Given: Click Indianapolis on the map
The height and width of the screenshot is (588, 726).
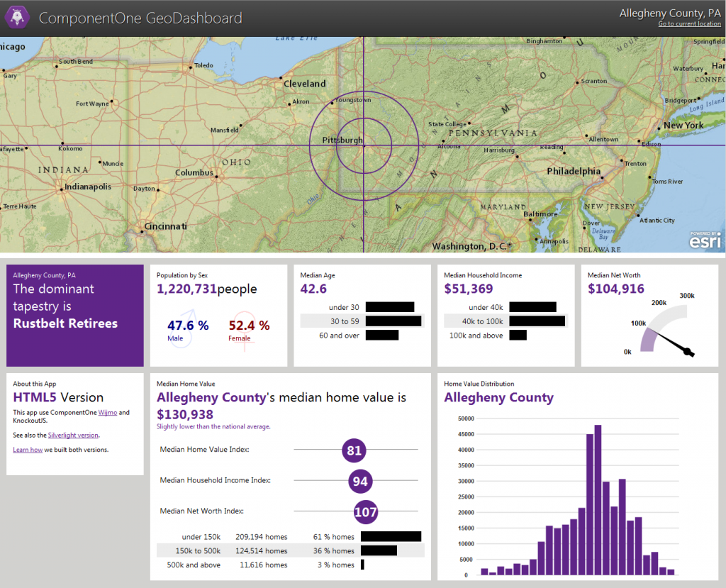Looking at the screenshot, I should pyautogui.click(x=87, y=187).
